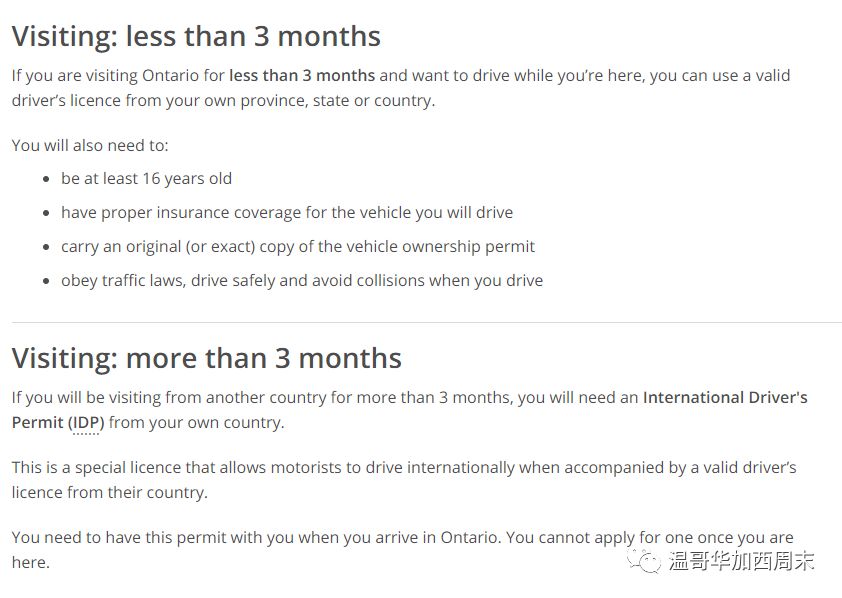Click the "Visiting: more than 3 months" heading
The height and width of the screenshot is (598, 842).
[x=206, y=358]
